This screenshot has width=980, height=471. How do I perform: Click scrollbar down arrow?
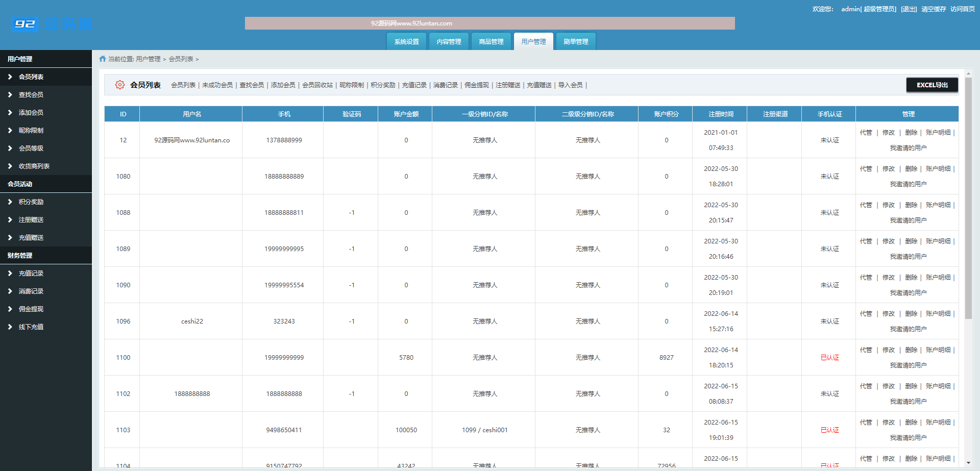[968, 463]
